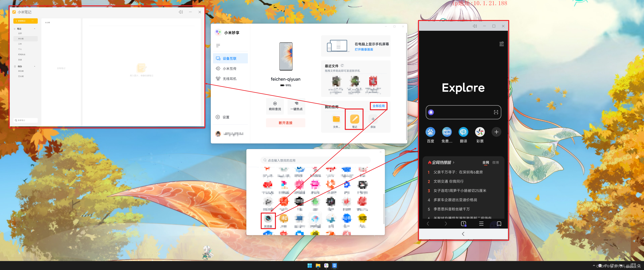Collapse the 笔记 section in the notes sidebar
Viewport: 644px width, 270px height.
pos(34,29)
